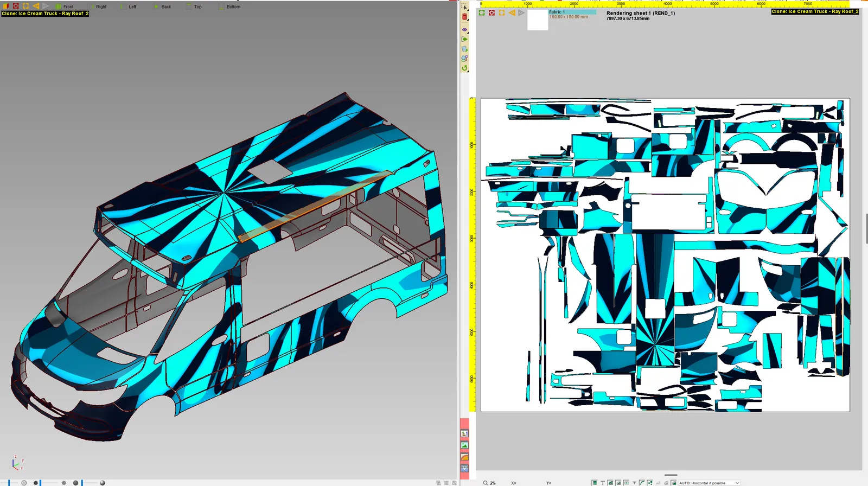Screen dimensions: 868x486
Task: Click the orange dashed-frame icon in the 2D view
Action: click(501, 12)
